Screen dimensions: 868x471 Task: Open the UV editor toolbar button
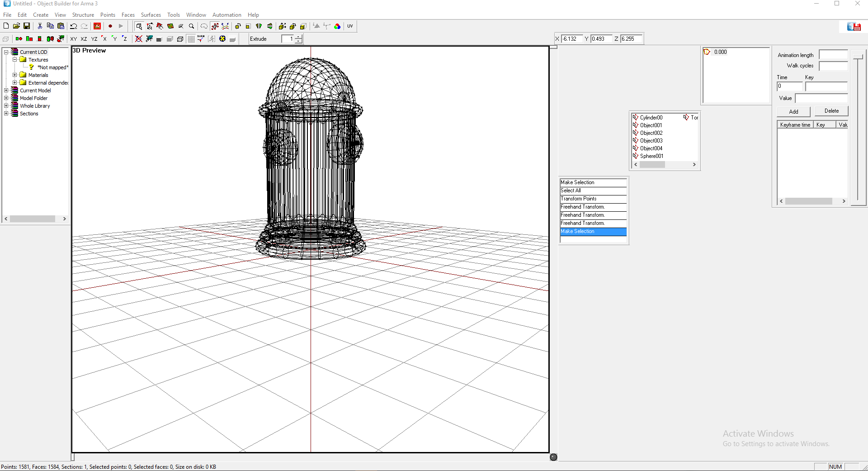click(x=350, y=26)
